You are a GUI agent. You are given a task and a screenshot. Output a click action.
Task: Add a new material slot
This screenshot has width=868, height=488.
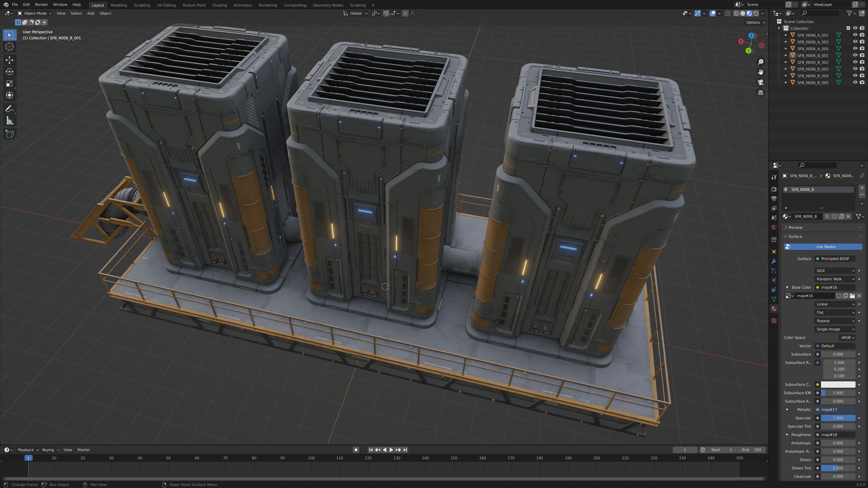click(x=862, y=188)
